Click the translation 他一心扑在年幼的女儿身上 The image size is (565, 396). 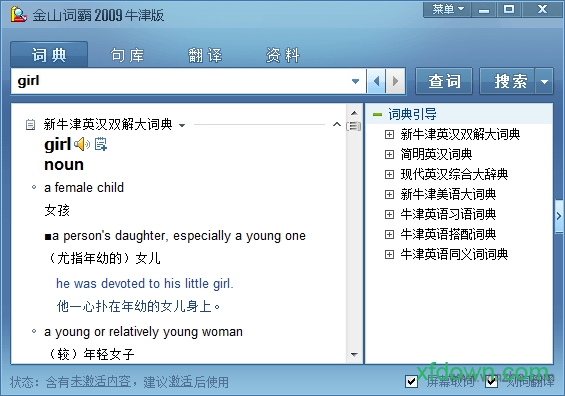tap(138, 307)
